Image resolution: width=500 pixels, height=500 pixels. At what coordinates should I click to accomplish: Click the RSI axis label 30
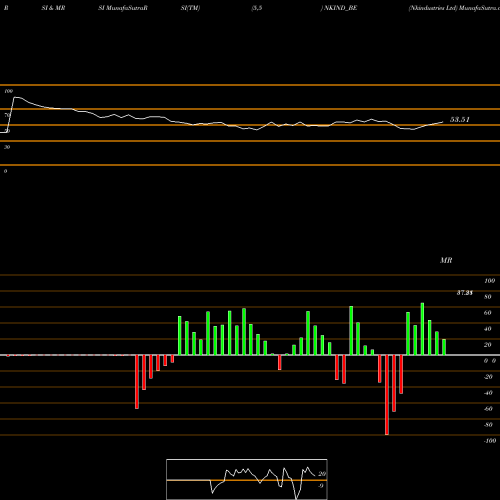(x=7, y=147)
